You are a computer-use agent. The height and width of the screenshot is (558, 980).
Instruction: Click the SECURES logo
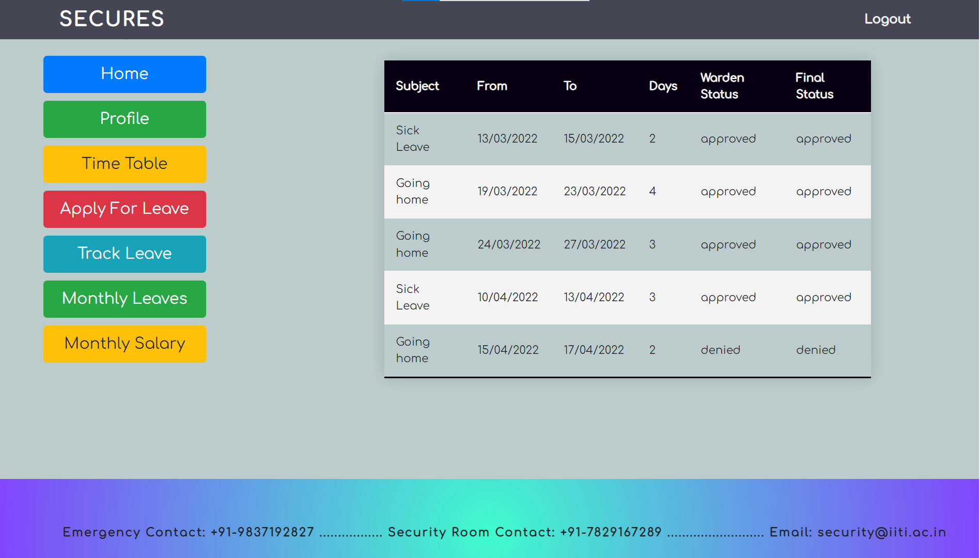click(112, 19)
